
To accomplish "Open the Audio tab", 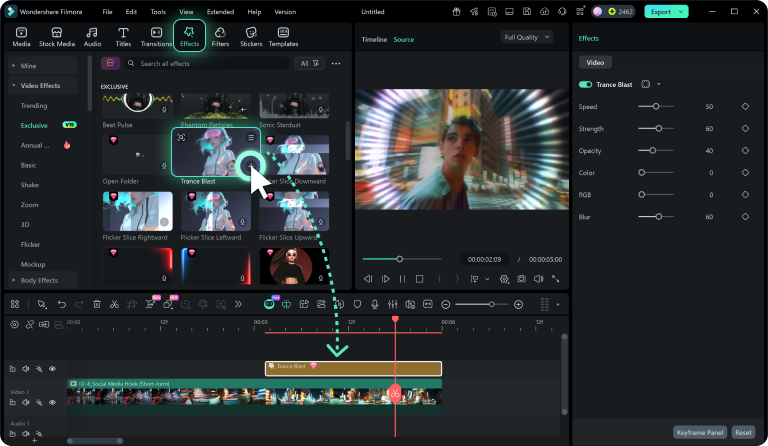I will (92, 37).
